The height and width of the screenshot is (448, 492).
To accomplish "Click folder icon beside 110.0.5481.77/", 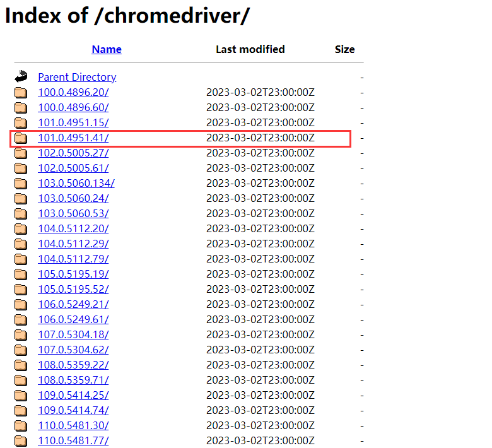I will point(21,441).
